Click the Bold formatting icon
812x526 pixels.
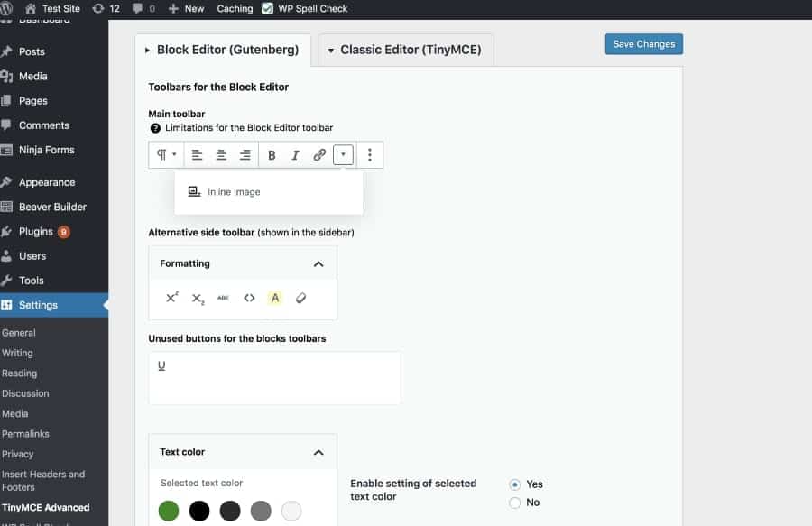(272, 155)
